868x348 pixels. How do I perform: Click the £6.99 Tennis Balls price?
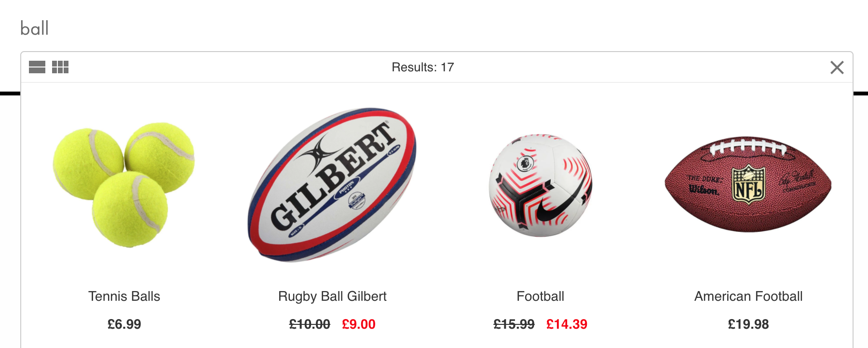click(x=124, y=324)
